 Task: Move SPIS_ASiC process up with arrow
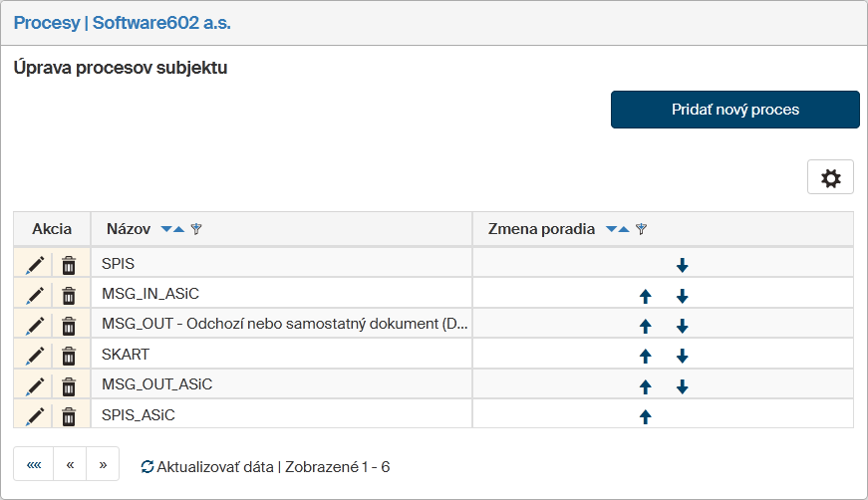pos(645,416)
